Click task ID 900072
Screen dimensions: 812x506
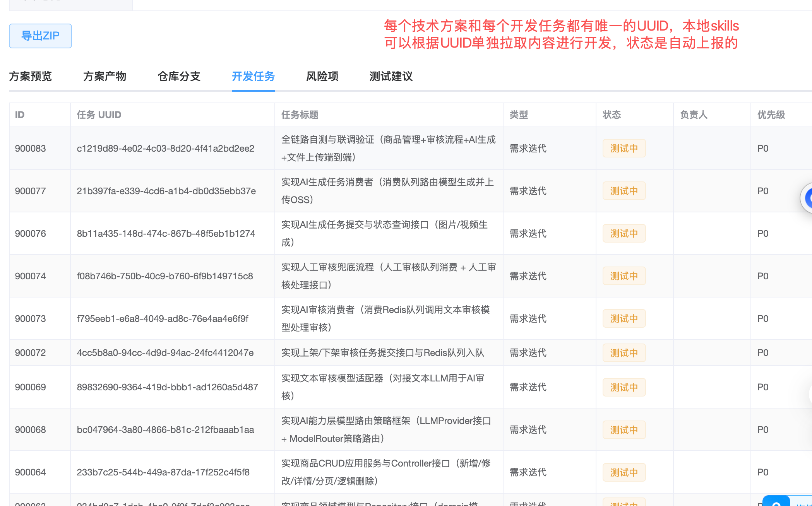coord(31,353)
